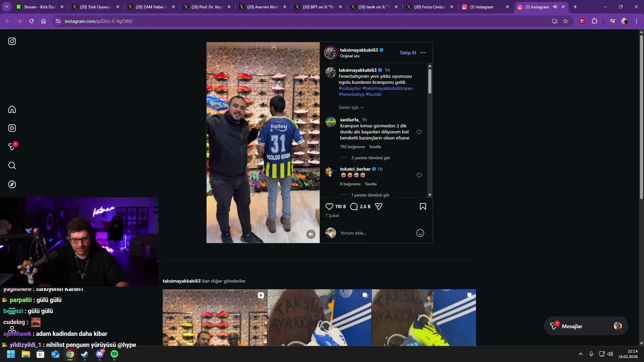Open the yellow Adidas shoe post thumbnail
This screenshot has height=362, width=644.
coord(424,317)
